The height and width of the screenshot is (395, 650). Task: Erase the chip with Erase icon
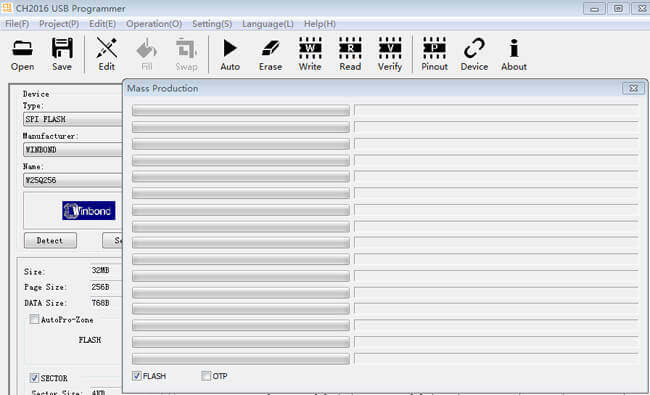270,54
